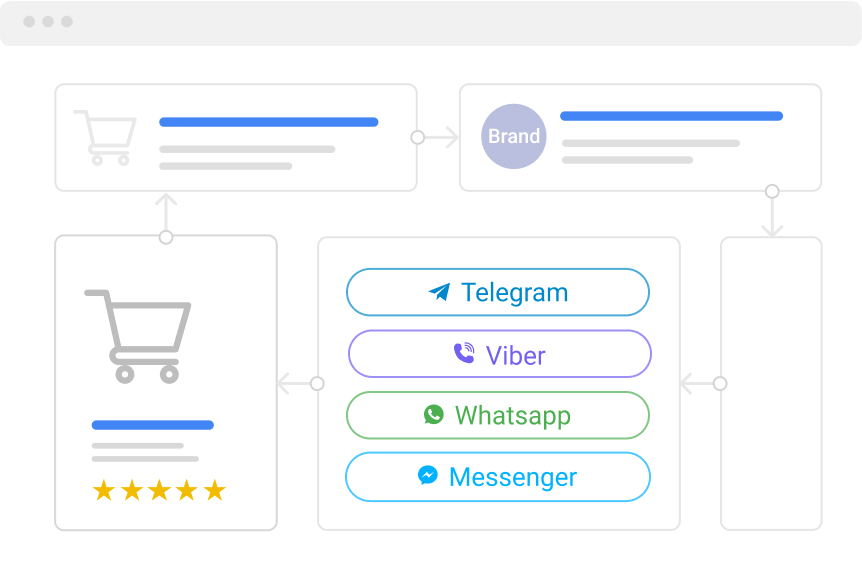The height and width of the screenshot is (571, 862).
Task: Click the Messenger bubble icon
Action: [x=427, y=476]
